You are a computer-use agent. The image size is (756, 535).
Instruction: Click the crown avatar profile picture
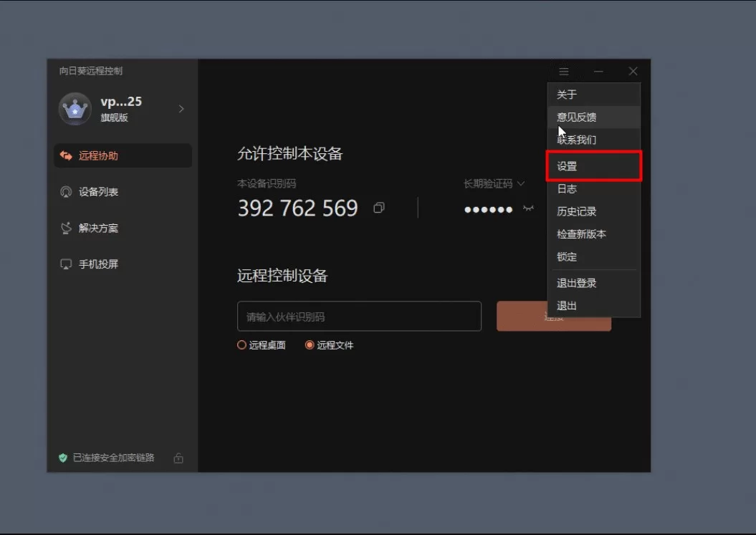pos(75,109)
